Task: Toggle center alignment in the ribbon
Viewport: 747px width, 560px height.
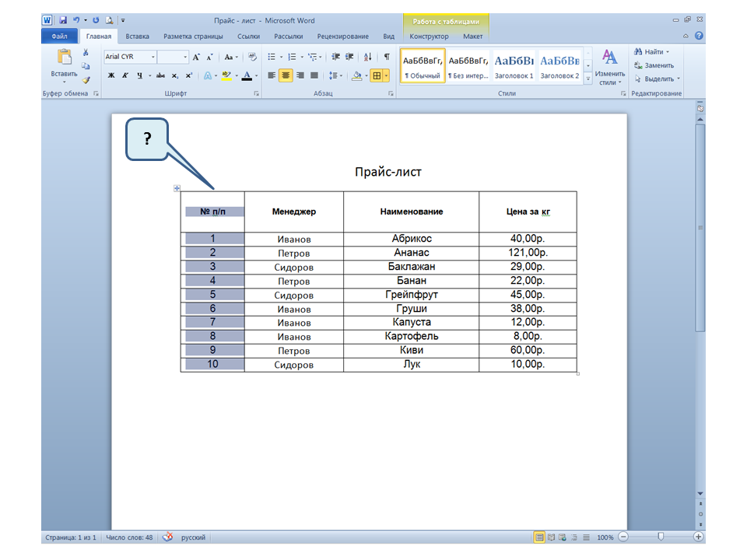Action: point(286,75)
